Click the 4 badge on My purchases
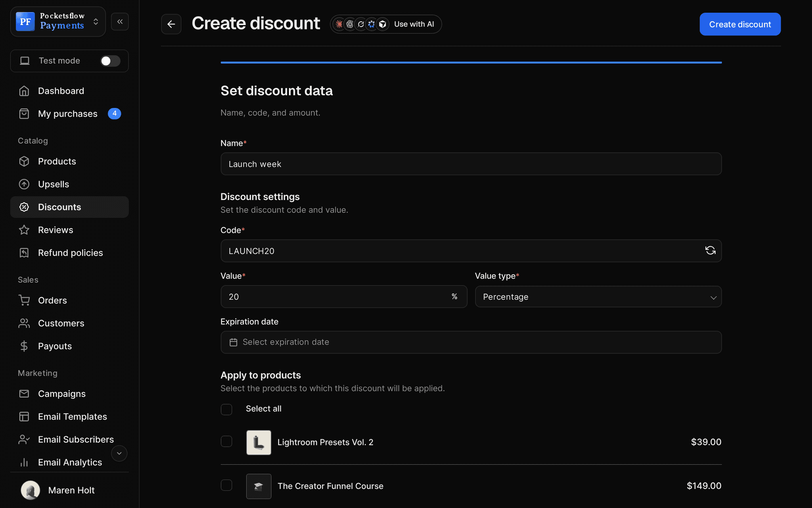This screenshot has height=508, width=812. (115, 114)
